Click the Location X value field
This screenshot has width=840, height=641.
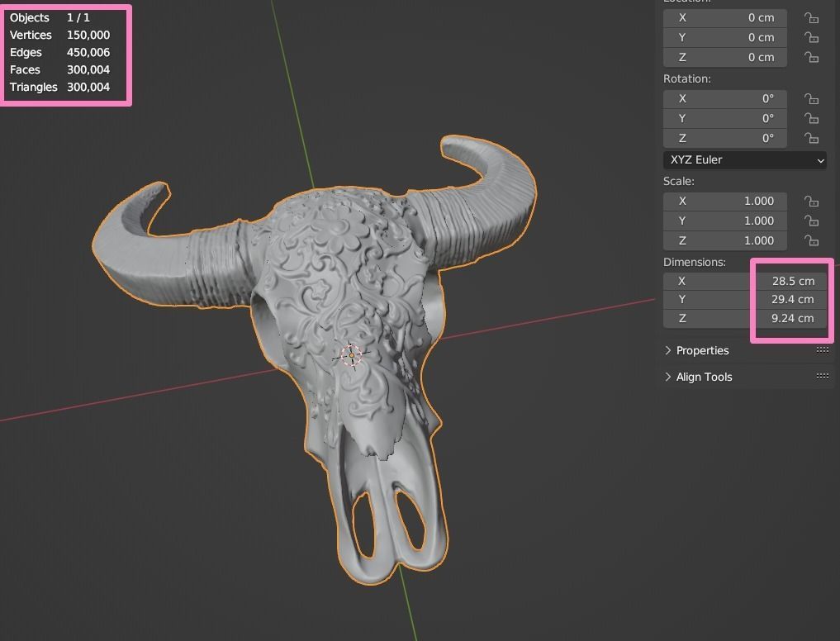pyautogui.click(x=725, y=17)
